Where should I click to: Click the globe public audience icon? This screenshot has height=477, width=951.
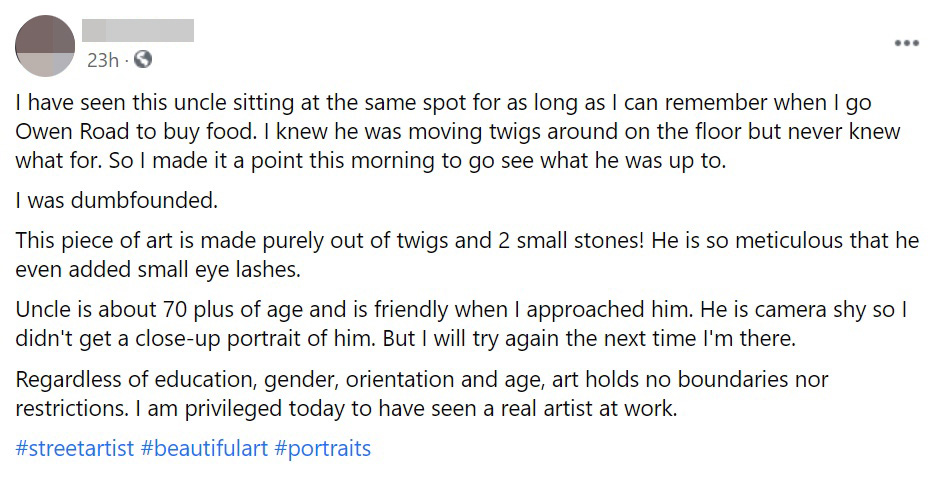tap(143, 60)
